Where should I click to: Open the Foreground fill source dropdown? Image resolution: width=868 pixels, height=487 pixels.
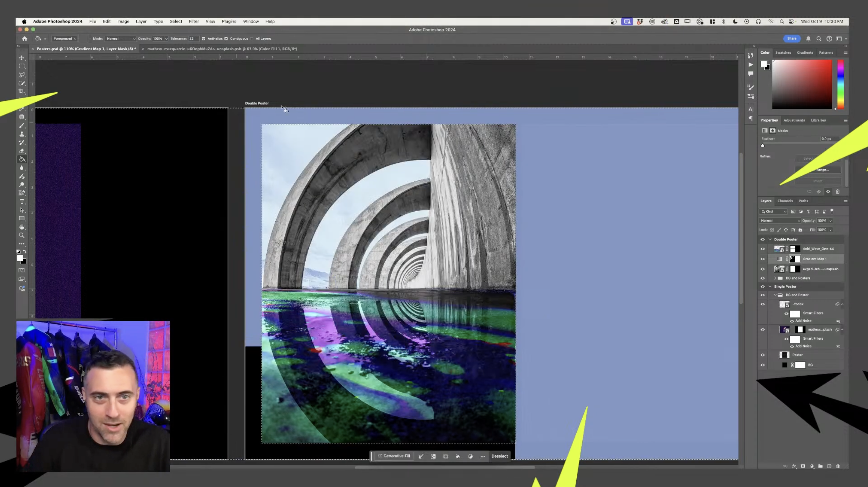[x=65, y=39]
